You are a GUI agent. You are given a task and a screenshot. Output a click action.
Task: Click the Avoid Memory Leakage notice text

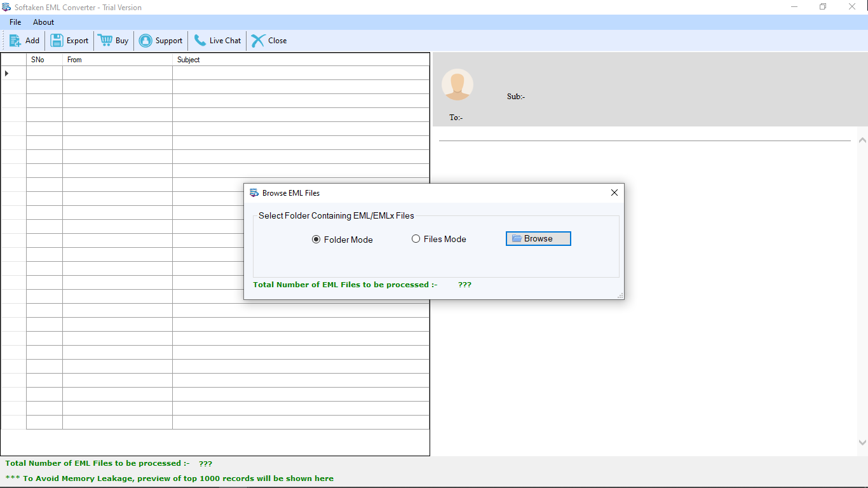[x=169, y=478]
